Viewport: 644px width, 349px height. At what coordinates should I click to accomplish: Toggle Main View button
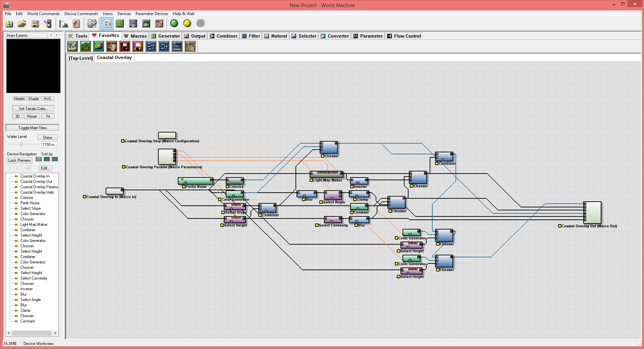[32, 128]
